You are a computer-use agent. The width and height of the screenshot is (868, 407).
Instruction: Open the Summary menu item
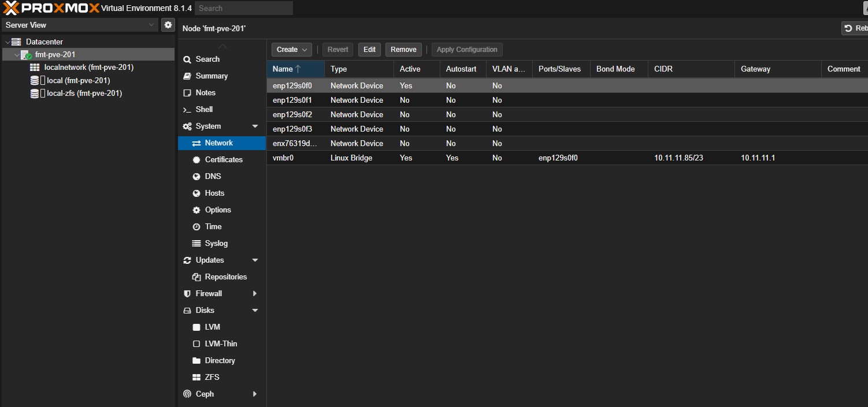pyautogui.click(x=212, y=76)
